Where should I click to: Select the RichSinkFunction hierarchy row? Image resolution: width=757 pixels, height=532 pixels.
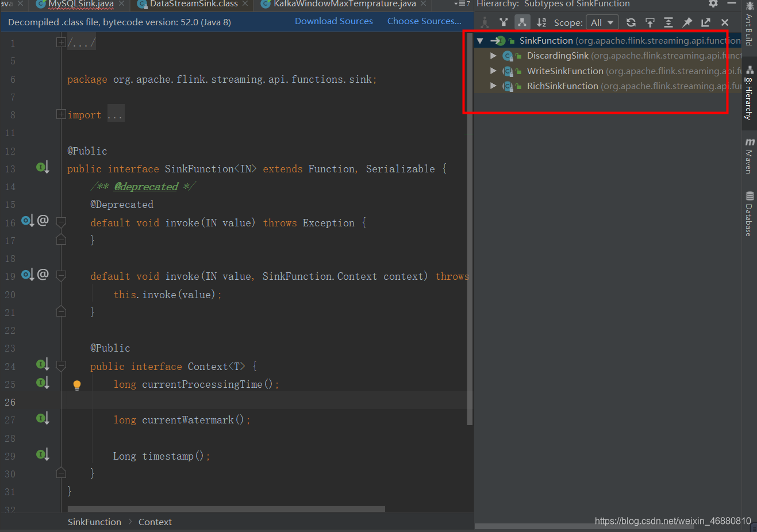[608, 86]
